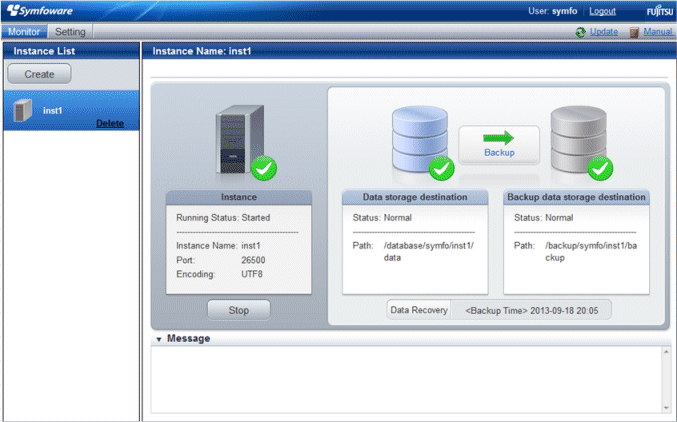The width and height of the screenshot is (677, 422).
Task: Click Status: Normal under Data storage destination
Action: tap(382, 218)
